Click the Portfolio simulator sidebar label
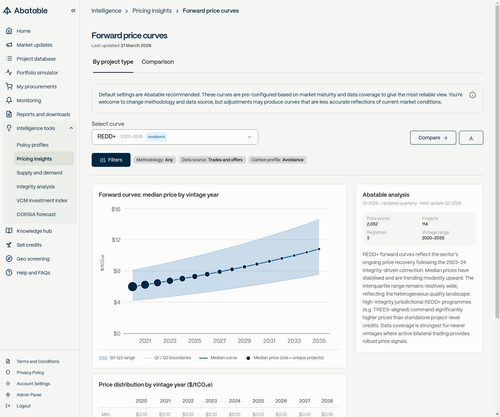Viewport: 500px width, 417px height. 37,72
